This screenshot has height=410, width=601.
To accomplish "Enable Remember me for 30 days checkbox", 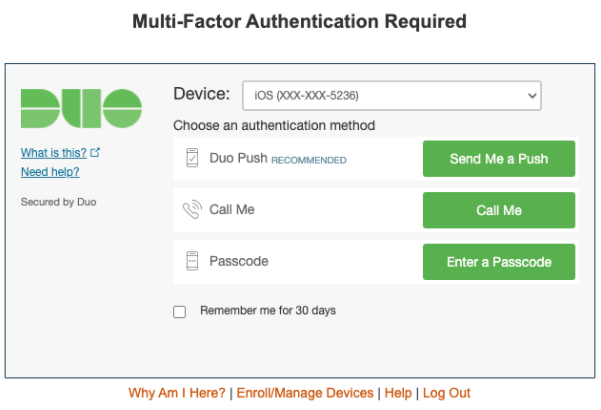I will [180, 311].
